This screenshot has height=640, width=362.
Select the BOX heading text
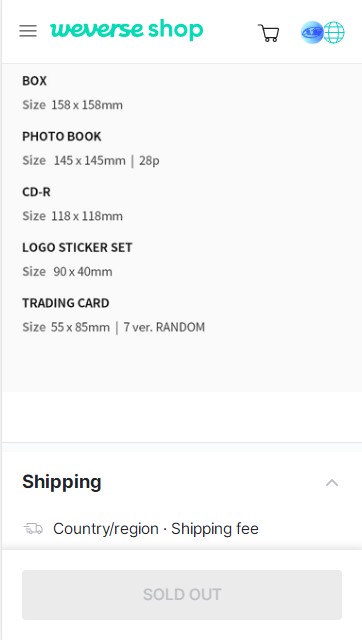(x=35, y=81)
